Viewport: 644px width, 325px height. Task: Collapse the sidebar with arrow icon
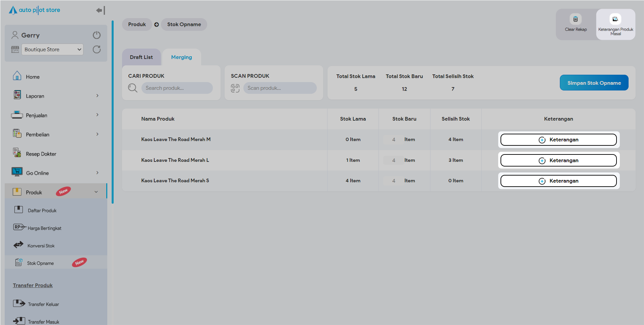(x=100, y=10)
